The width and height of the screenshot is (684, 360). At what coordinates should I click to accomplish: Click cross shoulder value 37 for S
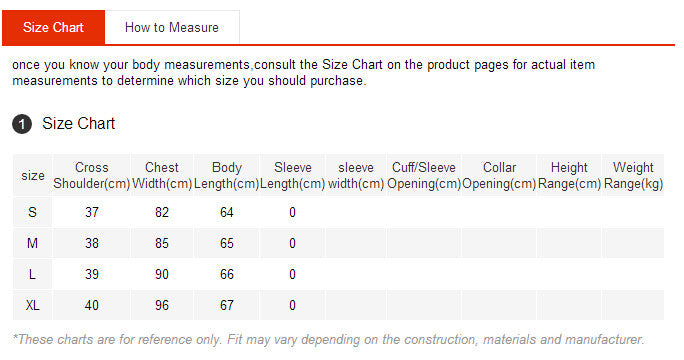(92, 212)
